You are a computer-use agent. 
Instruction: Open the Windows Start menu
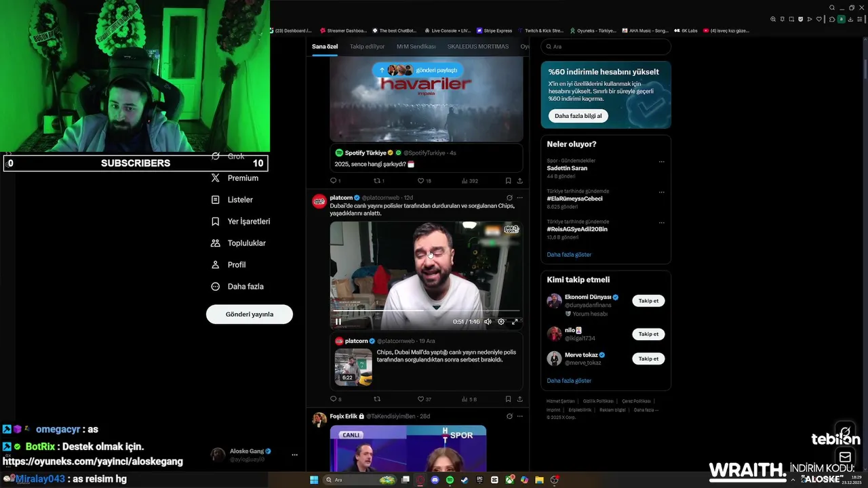coord(314,480)
